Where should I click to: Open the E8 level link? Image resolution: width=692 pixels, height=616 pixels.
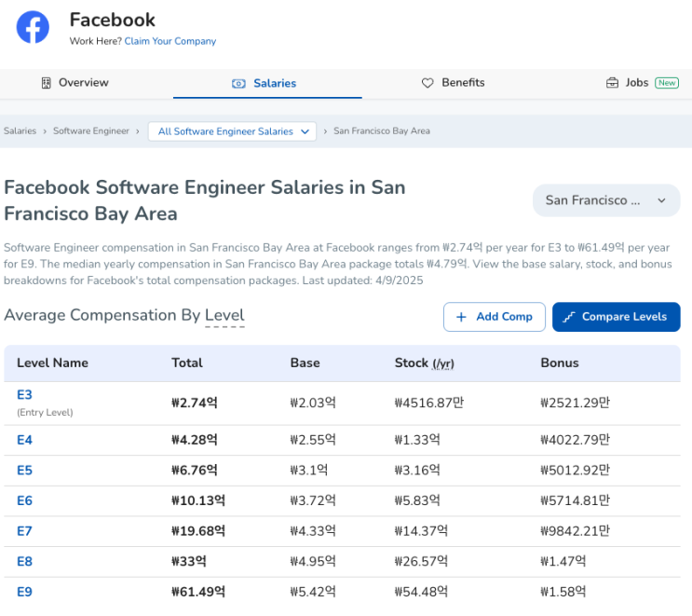coord(25,562)
